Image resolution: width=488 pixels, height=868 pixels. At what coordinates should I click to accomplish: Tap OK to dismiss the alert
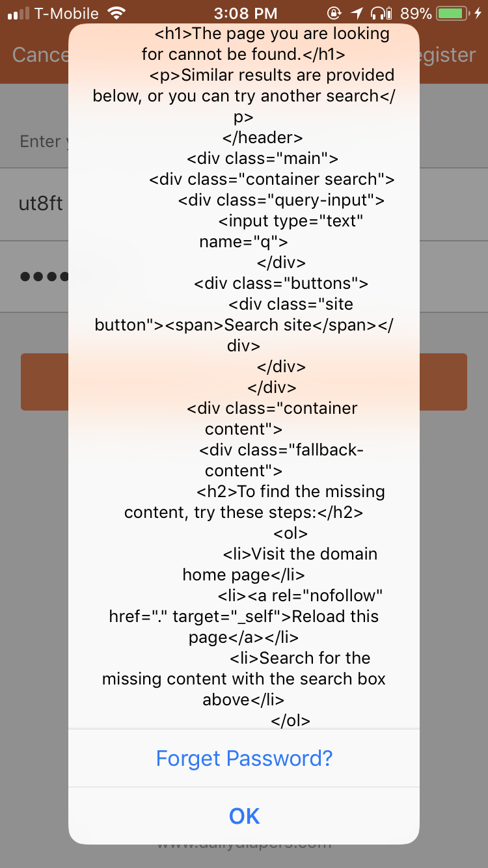click(x=244, y=816)
